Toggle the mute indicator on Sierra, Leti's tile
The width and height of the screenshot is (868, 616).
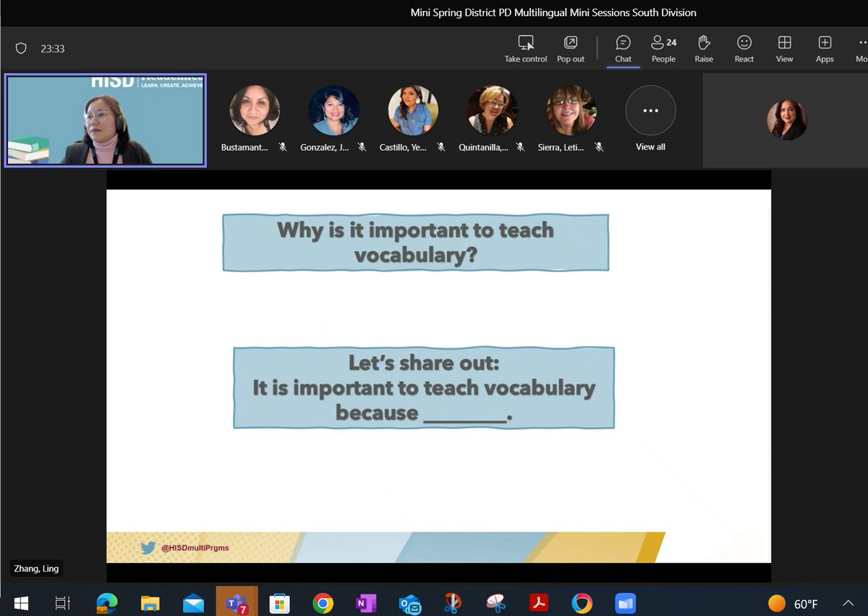(x=599, y=147)
